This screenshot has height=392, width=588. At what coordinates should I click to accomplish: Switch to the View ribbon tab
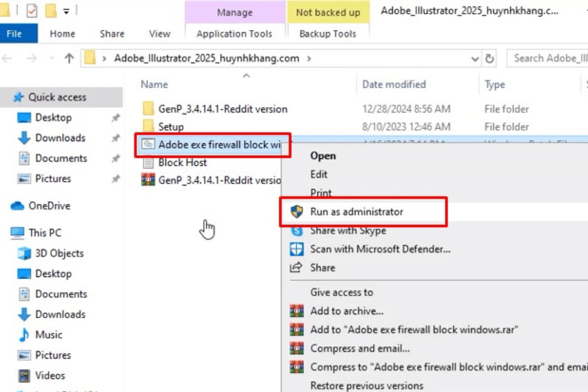click(159, 34)
